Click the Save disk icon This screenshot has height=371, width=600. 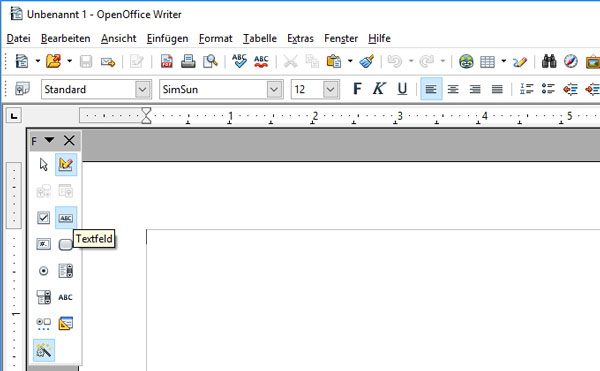pos(86,61)
